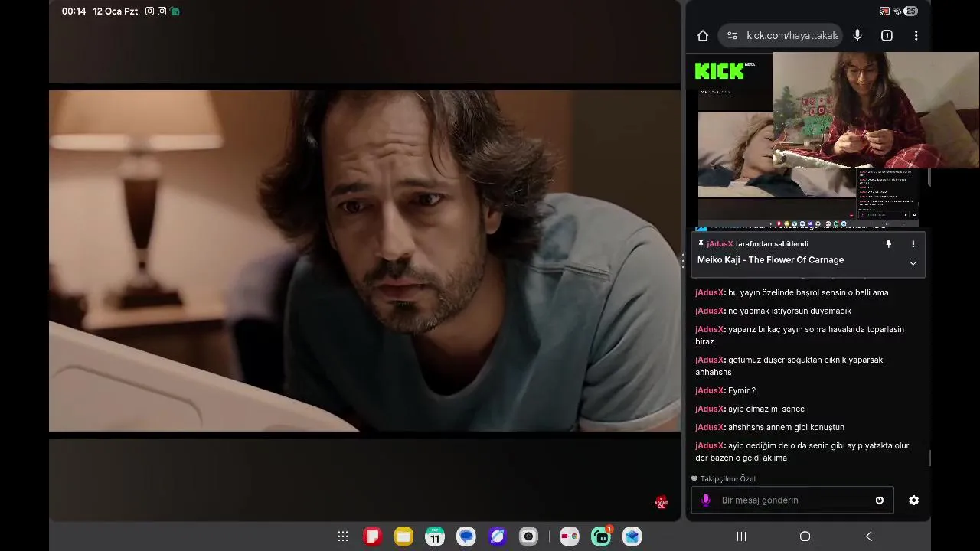Tap the Recents navigation button
The image size is (980, 551).
[741, 536]
